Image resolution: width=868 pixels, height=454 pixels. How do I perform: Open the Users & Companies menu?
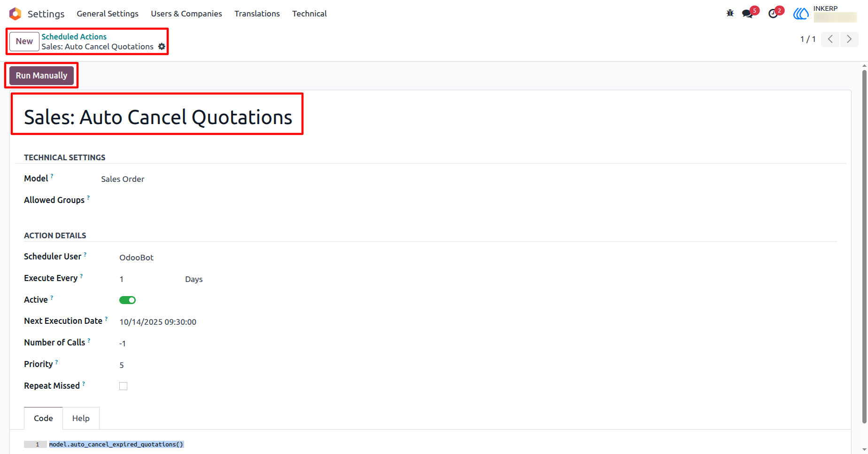186,14
